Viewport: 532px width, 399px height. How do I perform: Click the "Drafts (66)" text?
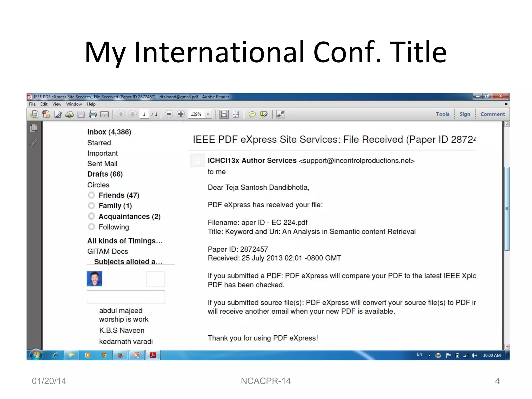[105, 174]
